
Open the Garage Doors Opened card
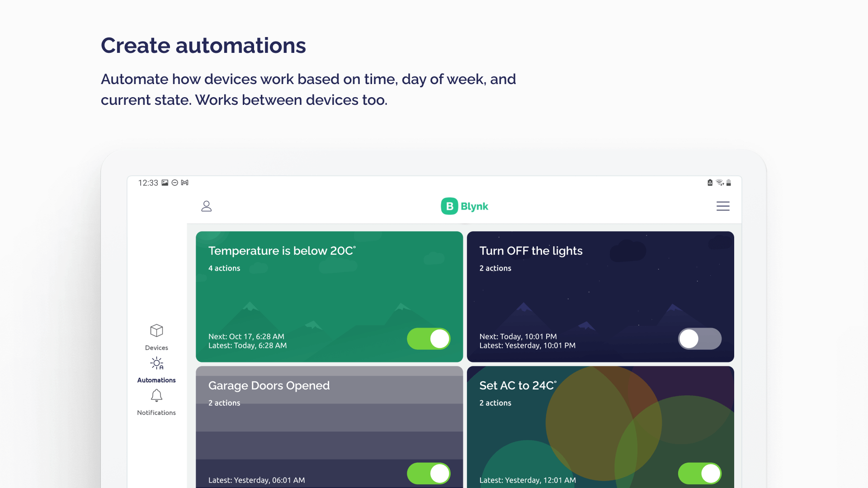click(329, 427)
